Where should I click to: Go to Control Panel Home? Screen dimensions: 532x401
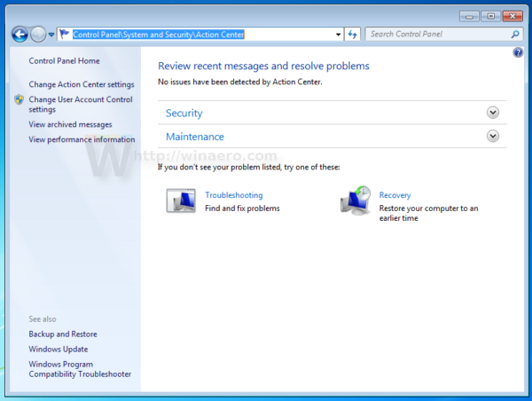click(x=64, y=61)
